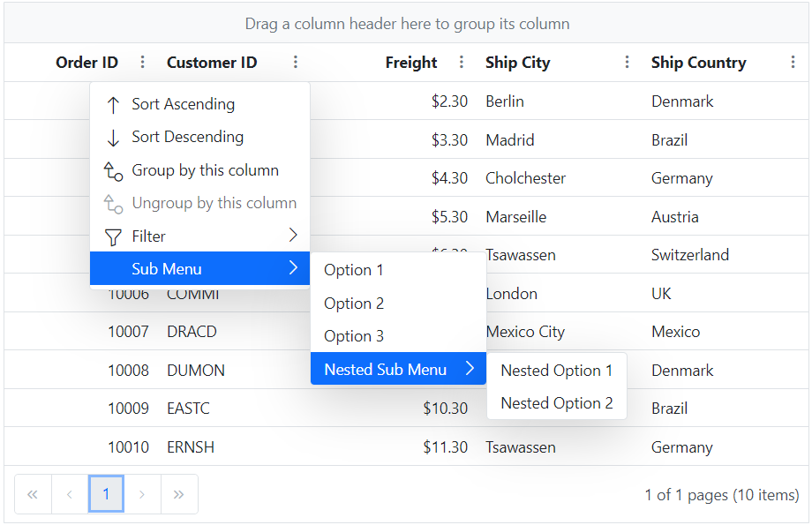
Task: Click the Ship City column header
Action: point(517,62)
